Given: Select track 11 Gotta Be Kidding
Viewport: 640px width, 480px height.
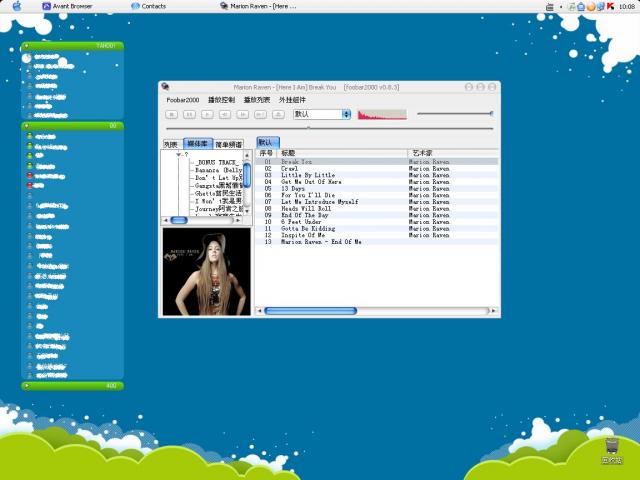Looking at the screenshot, I should 377,229.
